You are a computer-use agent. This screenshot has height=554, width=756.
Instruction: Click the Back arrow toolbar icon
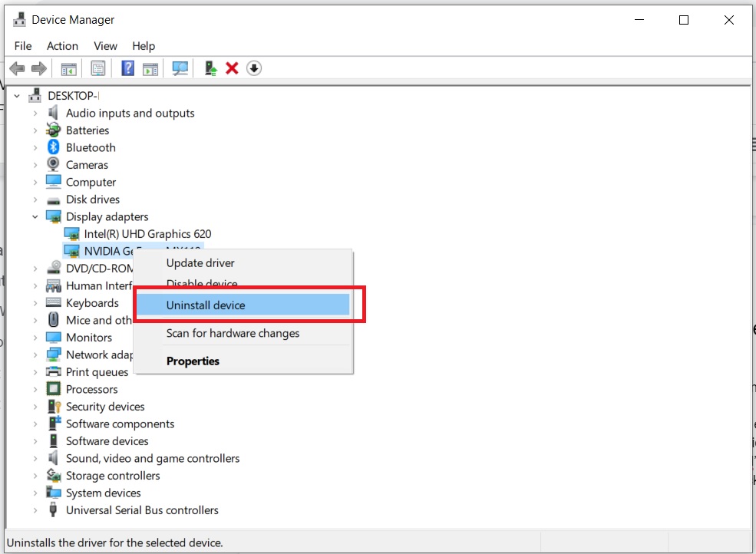point(18,68)
